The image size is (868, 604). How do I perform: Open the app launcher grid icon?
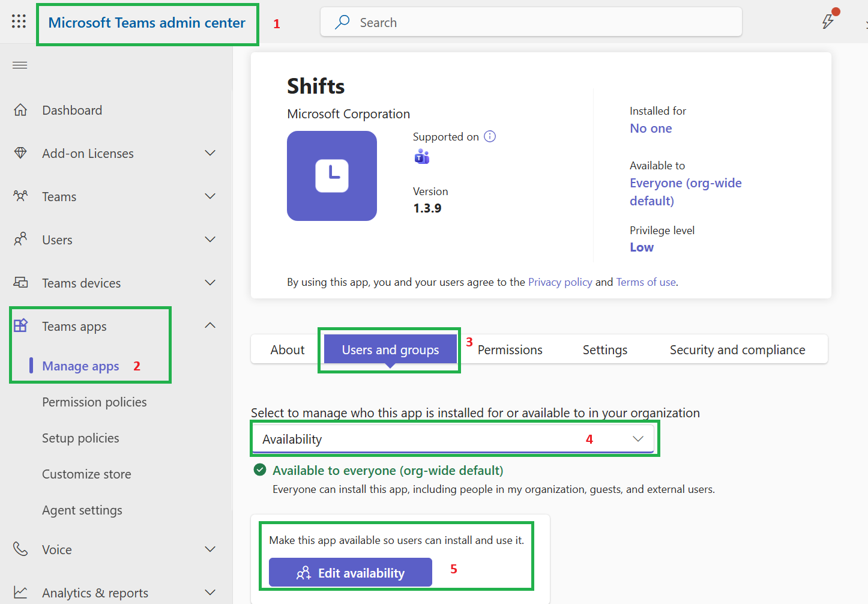[19, 22]
